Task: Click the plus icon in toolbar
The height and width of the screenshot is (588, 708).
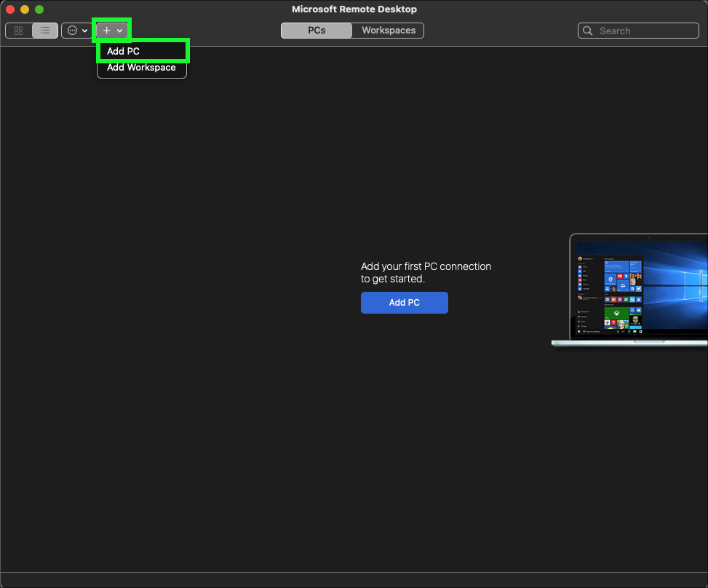Action: click(106, 31)
